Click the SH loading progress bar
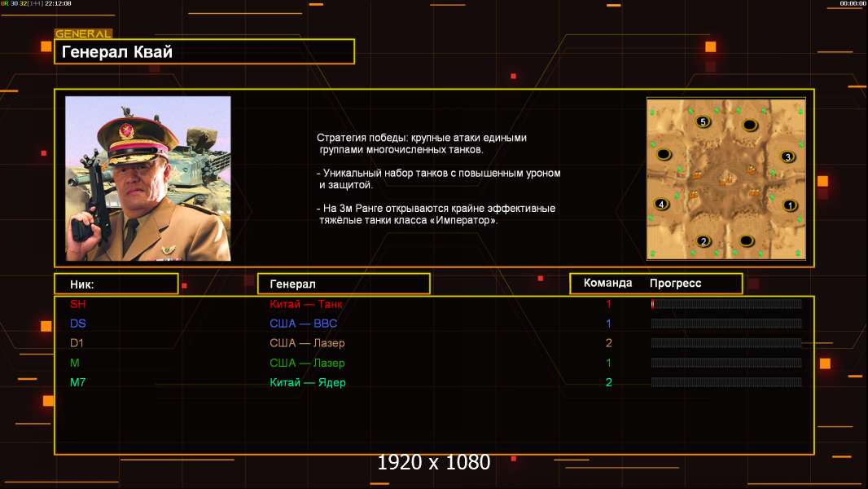The width and height of the screenshot is (868, 489). 726,303
